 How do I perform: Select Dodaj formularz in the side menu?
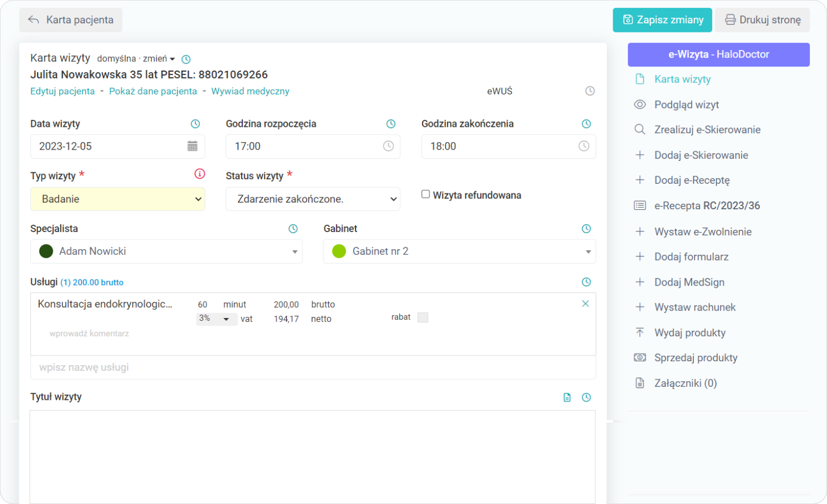691,257
